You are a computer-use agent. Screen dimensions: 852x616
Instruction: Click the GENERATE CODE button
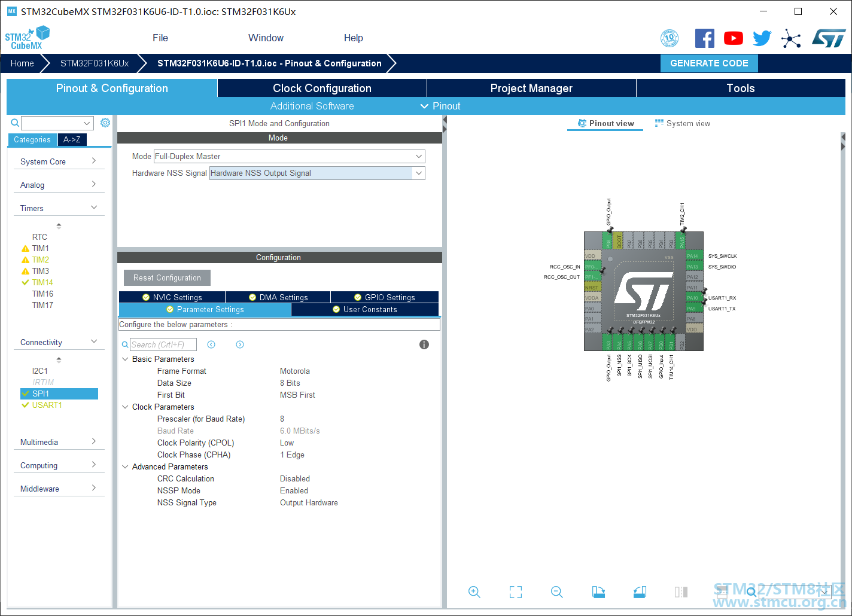[x=709, y=63]
